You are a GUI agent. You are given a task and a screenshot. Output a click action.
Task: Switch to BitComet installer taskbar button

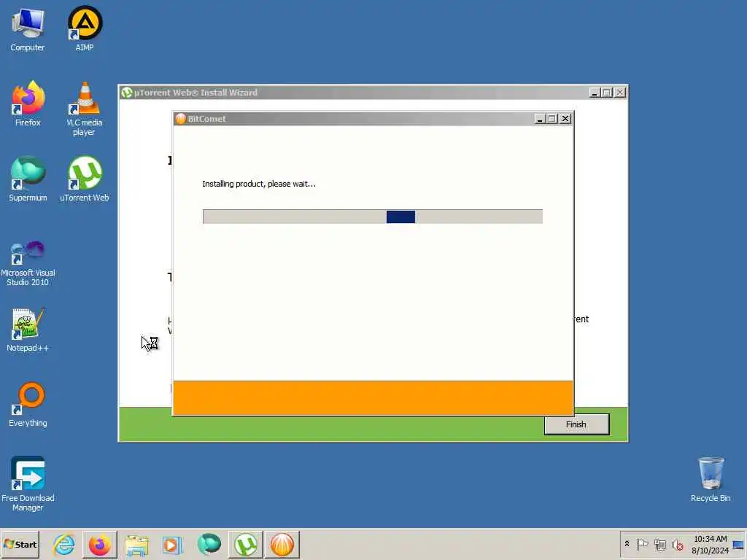(282, 544)
